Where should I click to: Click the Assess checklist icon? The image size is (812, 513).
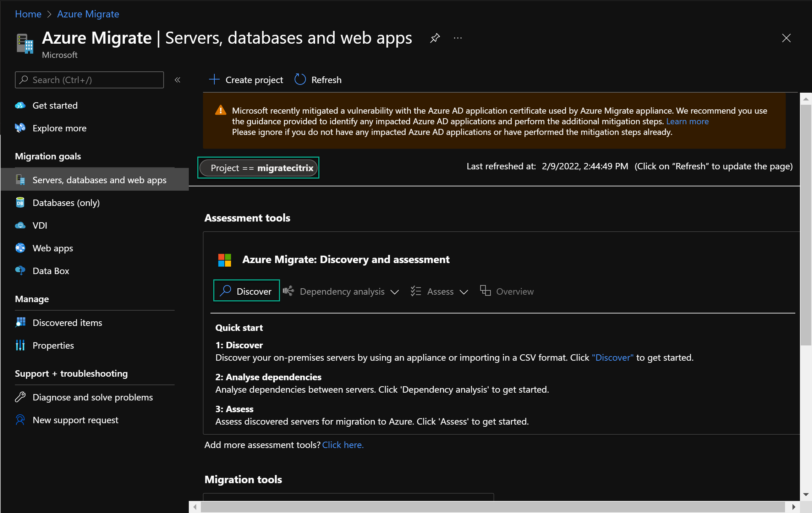coord(416,291)
